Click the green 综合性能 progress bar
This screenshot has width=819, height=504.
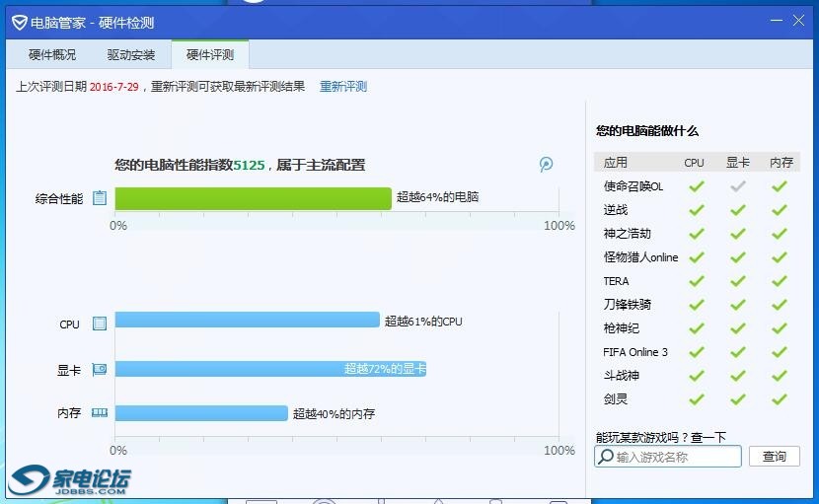coord(253,198)
